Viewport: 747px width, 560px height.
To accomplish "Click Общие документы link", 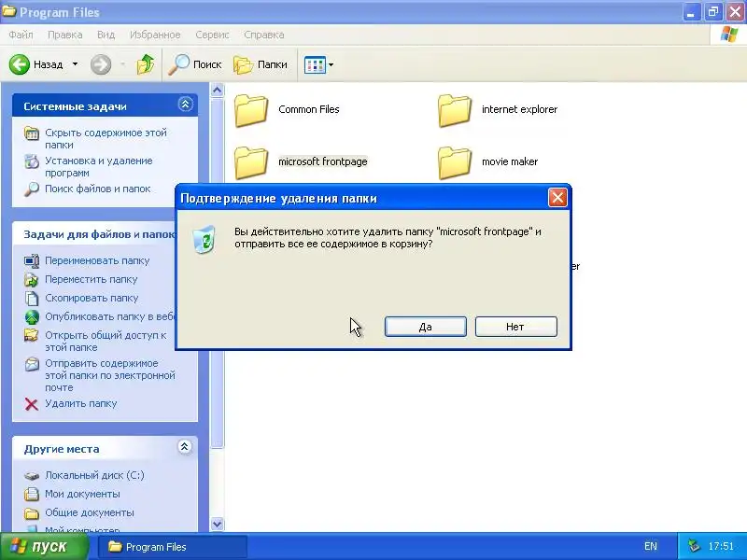I will 90,512.
